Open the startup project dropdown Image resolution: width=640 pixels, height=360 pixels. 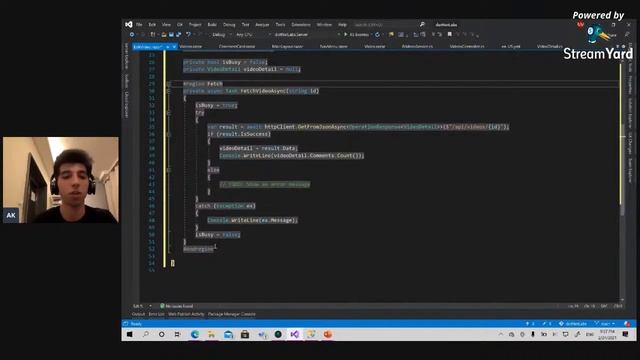[x=306, y=35]
